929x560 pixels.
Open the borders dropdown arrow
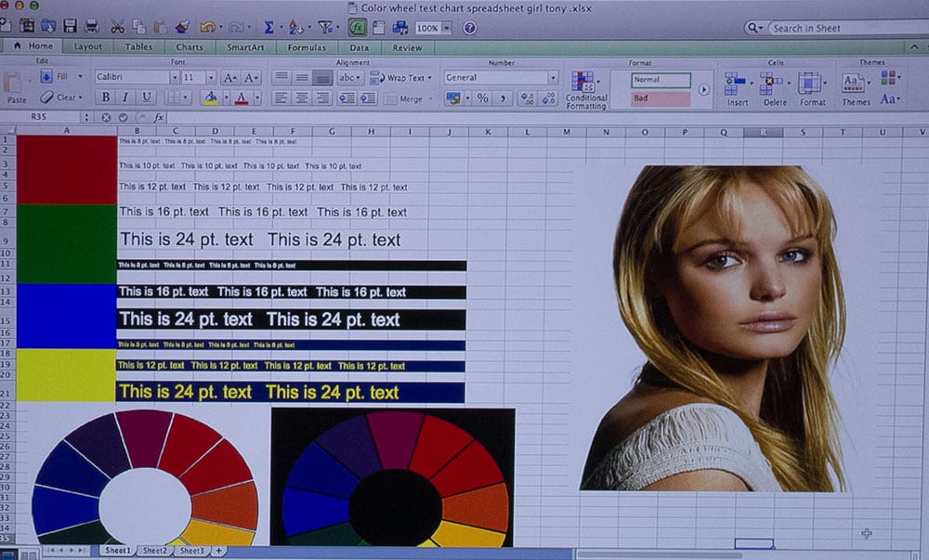(186, 98)
